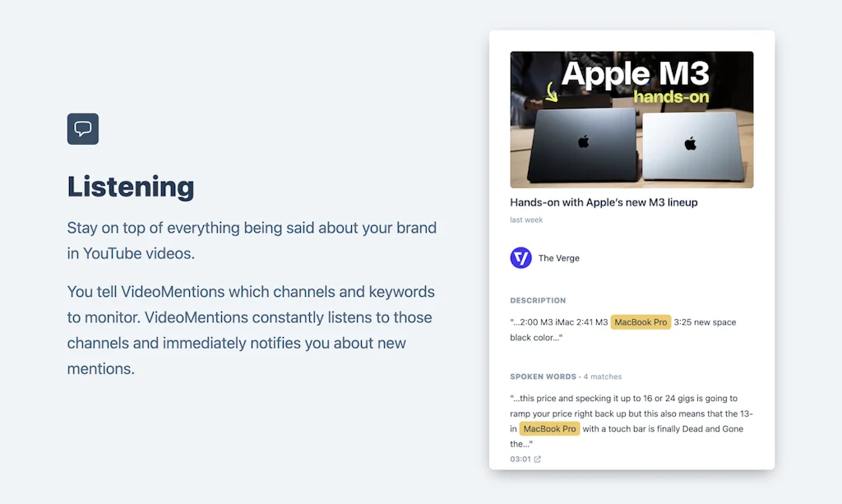
Task: Open The Verge channel name
Action: pyautogui.click(x=559, y=258)
